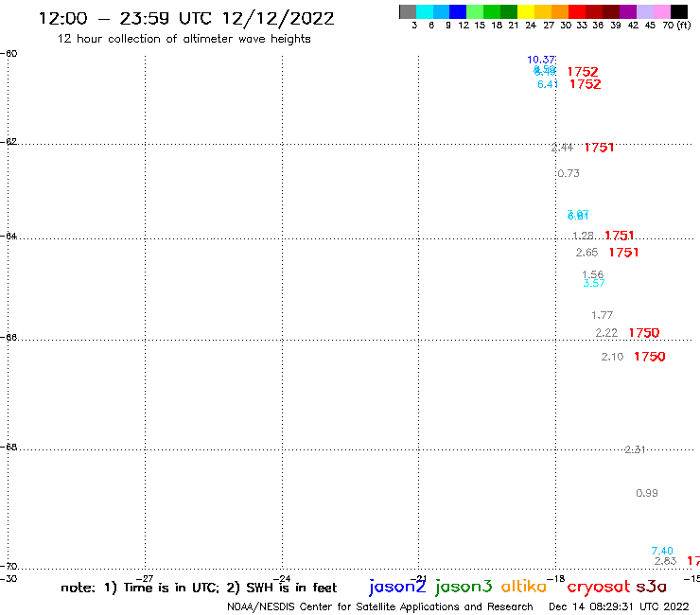Click the latitude axis label '-60'
The width and height of the screenshot is (700, 615).
click(x=9, y=54)
